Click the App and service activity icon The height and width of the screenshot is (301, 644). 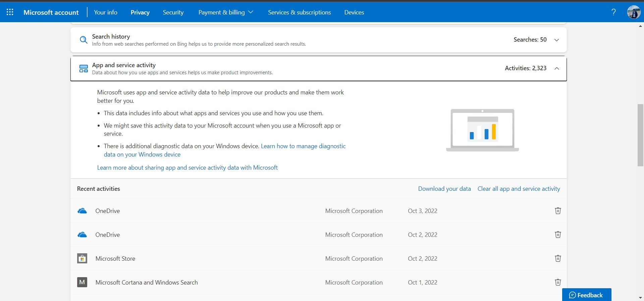[x=84, y=69]
